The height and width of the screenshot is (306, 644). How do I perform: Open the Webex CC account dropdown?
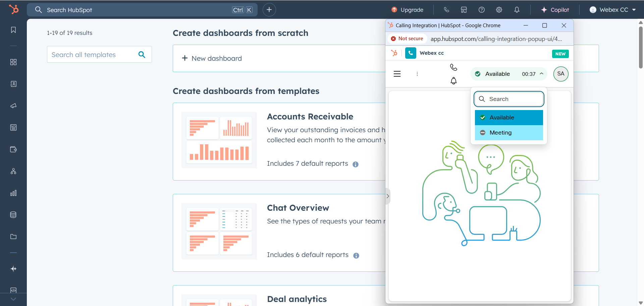pyautogui.click(x=613, y=10)
